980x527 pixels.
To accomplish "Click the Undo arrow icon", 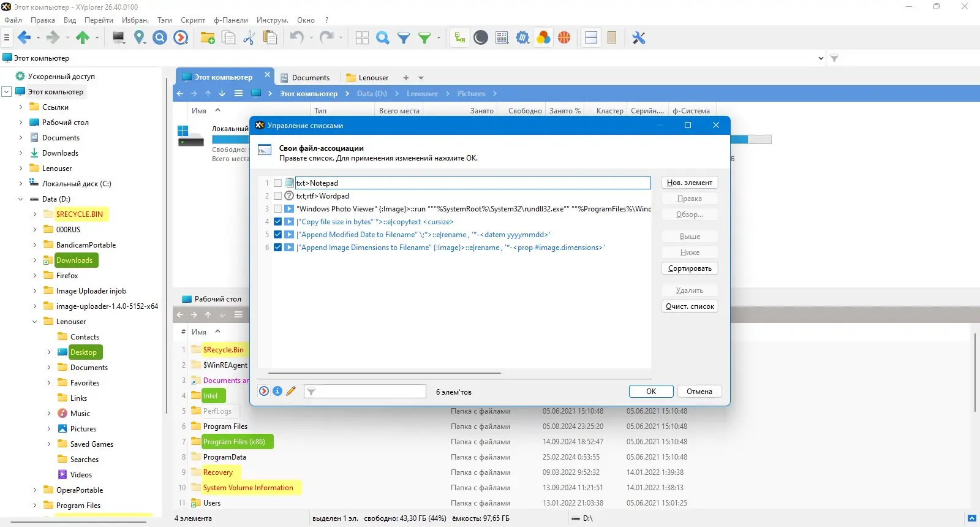I will [297, 38].
